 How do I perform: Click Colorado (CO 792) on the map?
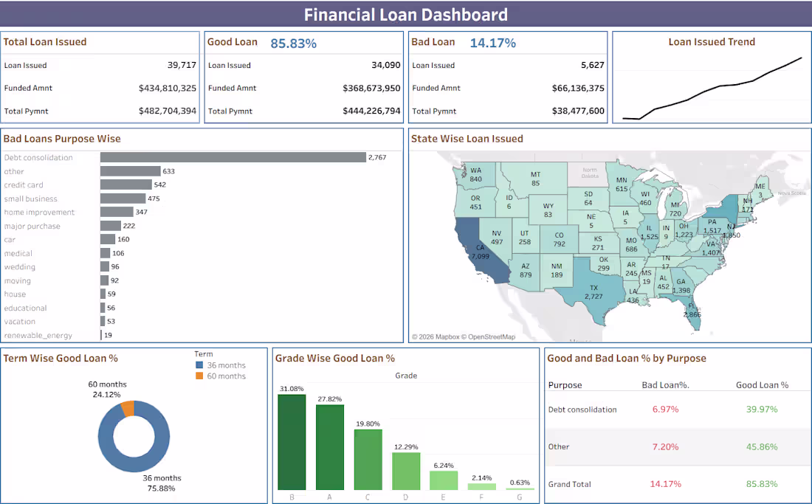click(560, 239)
